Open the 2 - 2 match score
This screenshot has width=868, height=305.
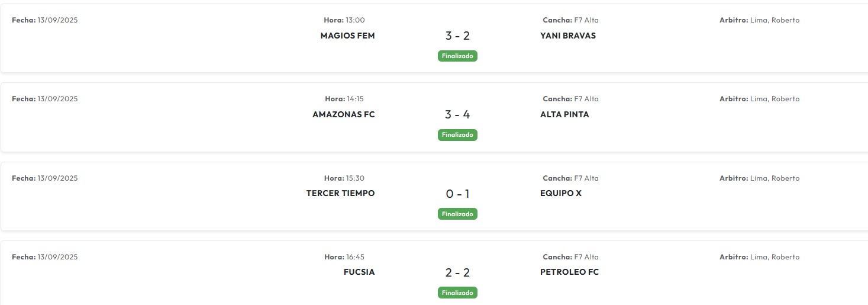pos(457,273)
